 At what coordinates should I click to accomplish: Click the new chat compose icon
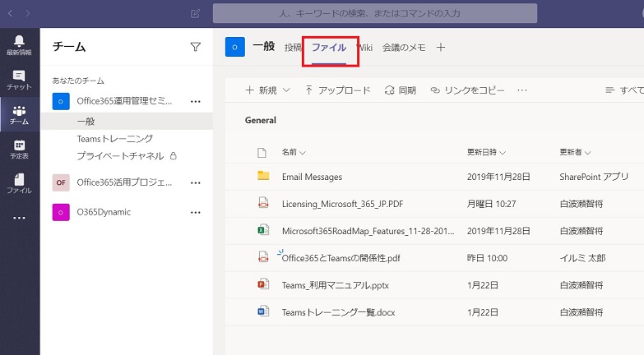pos(196,13)
